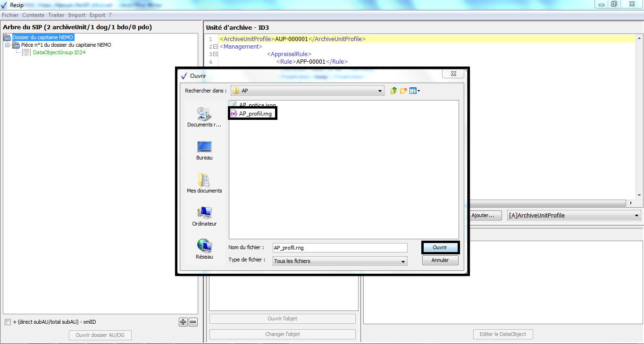Select the Bureau desktop shortcut
The width and height of the screenshot is (644, 344).
point(204,150)
